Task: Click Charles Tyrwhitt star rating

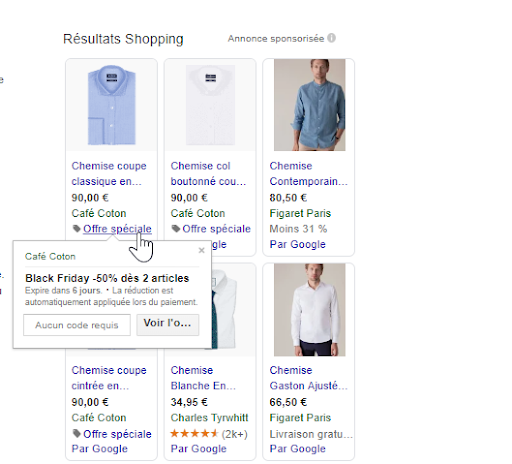Action: (194, 433)
